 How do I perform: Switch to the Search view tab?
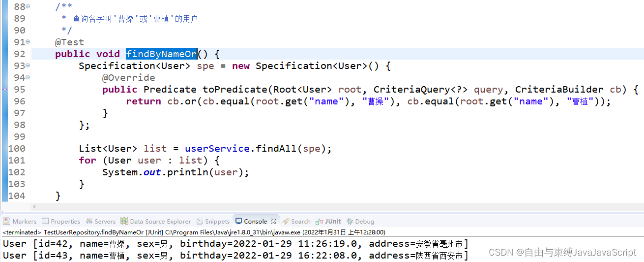[x=297, y=222]
